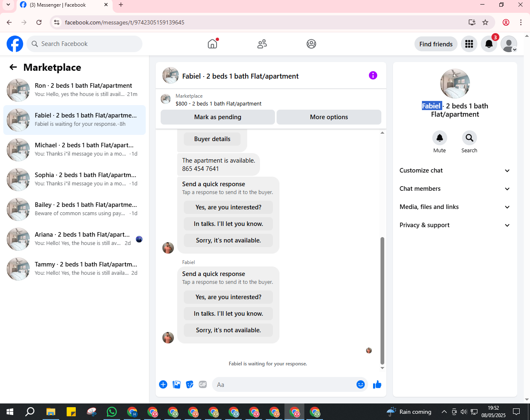Open more actions plus icon in composer
Image resolution: width=530 pixels, height=420 pixels.
coord(163,384)
